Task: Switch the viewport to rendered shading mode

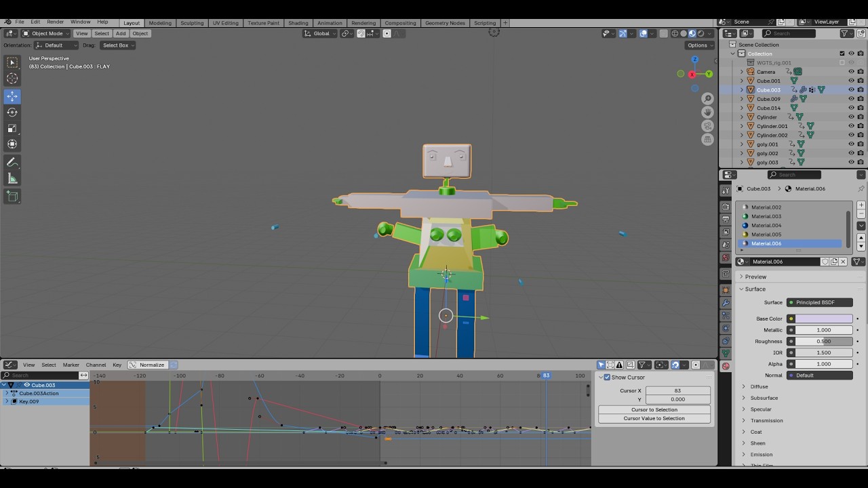Action: click(x=701, y=33)
